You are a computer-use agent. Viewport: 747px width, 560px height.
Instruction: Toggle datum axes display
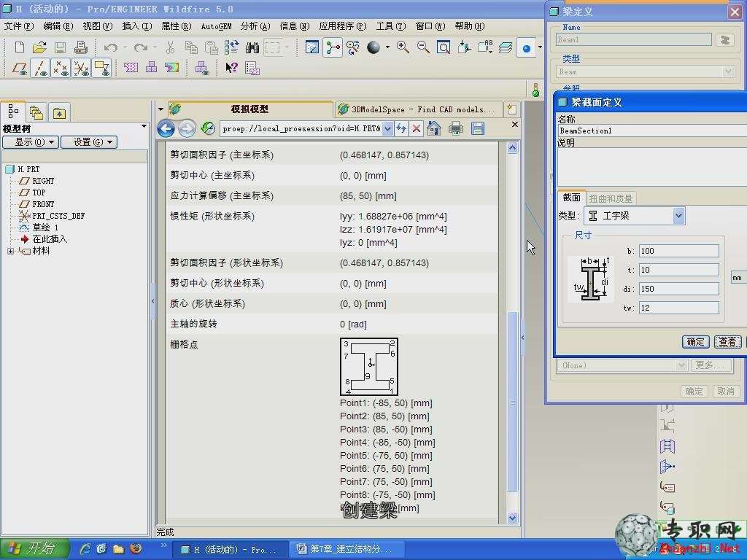pos(39,68)
